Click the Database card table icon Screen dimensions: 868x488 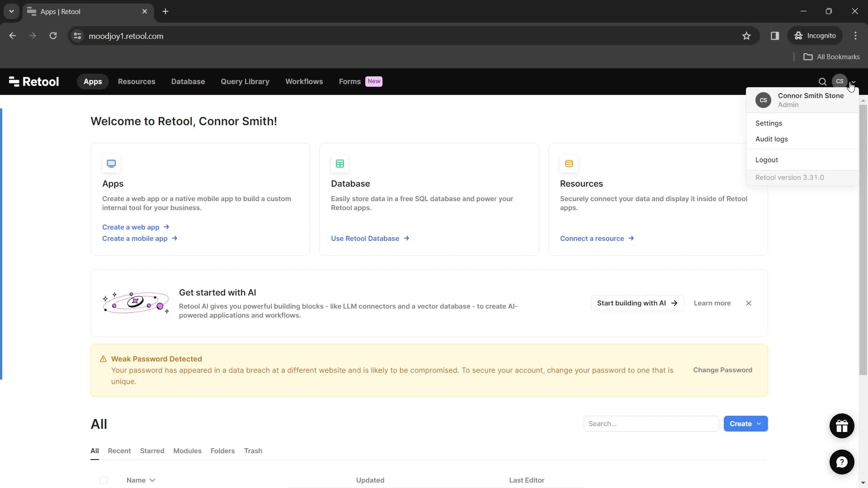(x=340, y=164)
